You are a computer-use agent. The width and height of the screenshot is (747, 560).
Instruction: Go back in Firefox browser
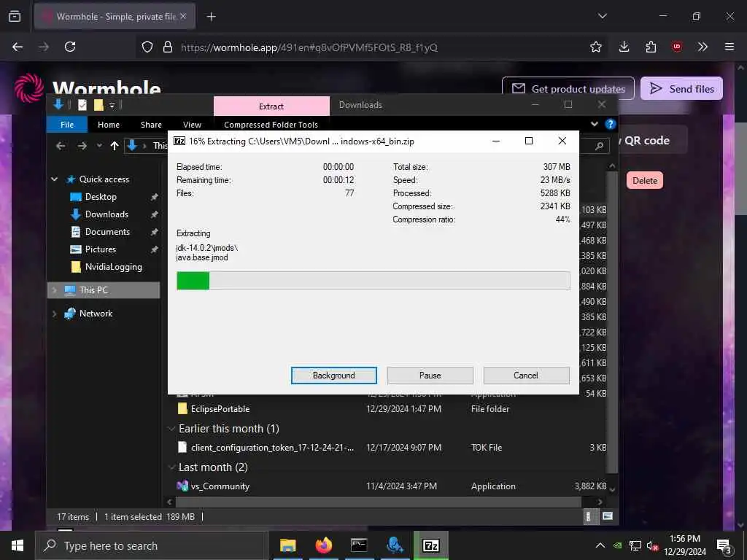click(x=18, y=47)
